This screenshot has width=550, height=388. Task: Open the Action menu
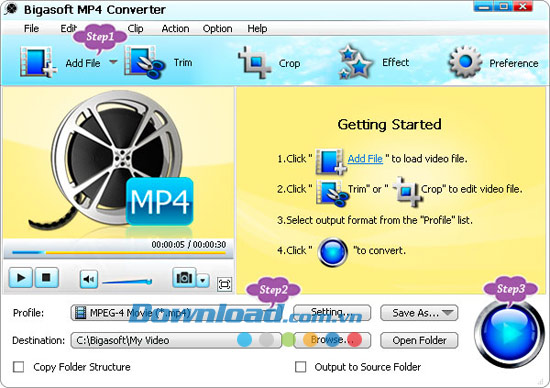[175, 28]
